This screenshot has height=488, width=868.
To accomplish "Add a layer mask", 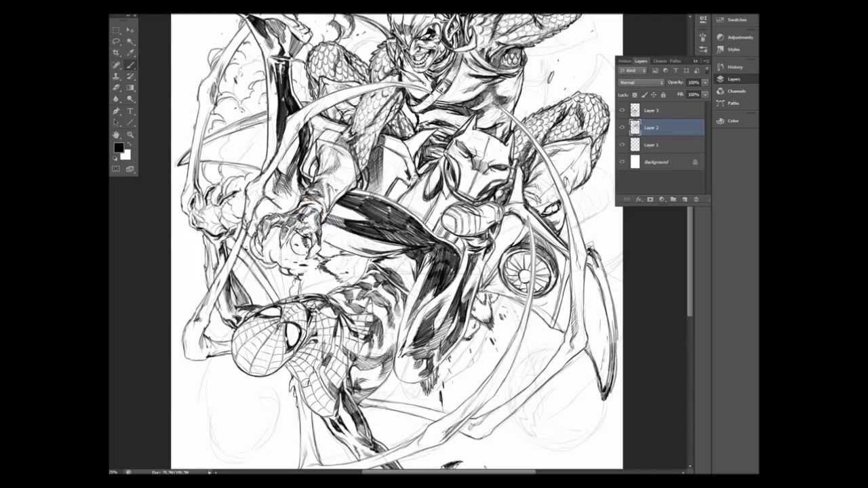I will click(650, 199).
